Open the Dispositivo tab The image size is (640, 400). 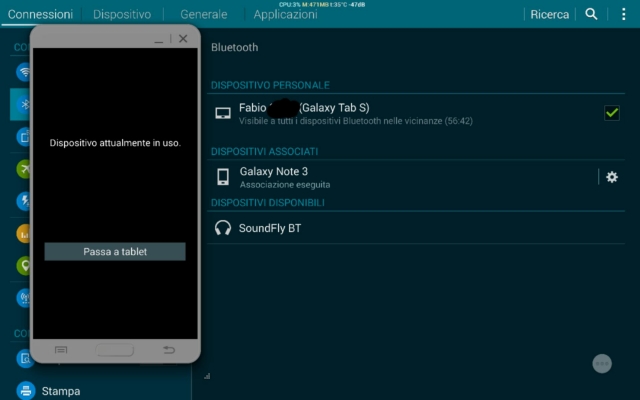tap(122, 15)
